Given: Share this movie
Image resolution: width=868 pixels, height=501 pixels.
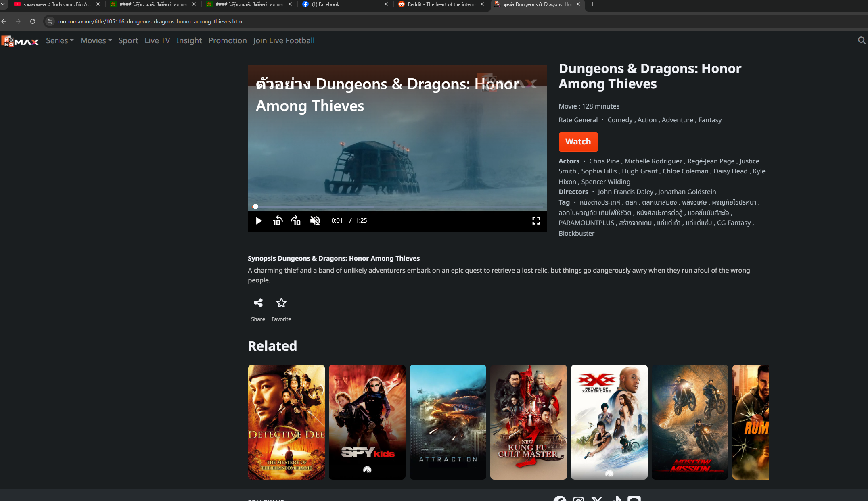Looking at the screenshot, I should [x=258, y=309].
